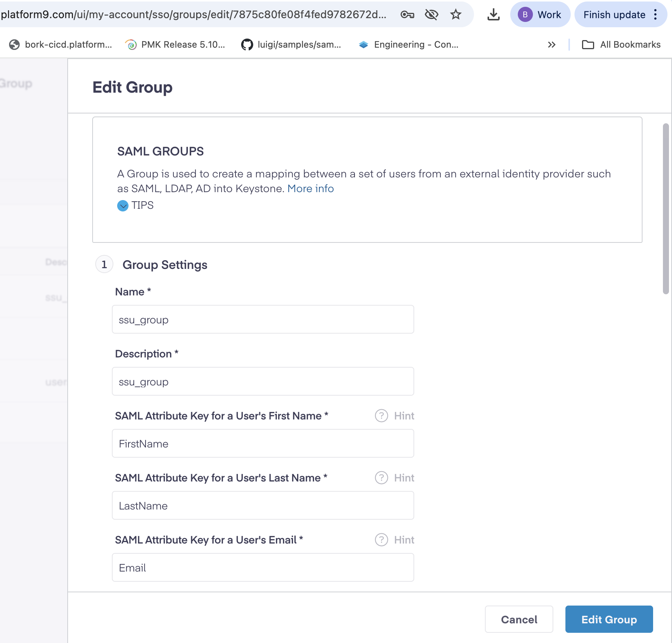
Task: Click the password key icon in address bar
Action: click(407, 15)
